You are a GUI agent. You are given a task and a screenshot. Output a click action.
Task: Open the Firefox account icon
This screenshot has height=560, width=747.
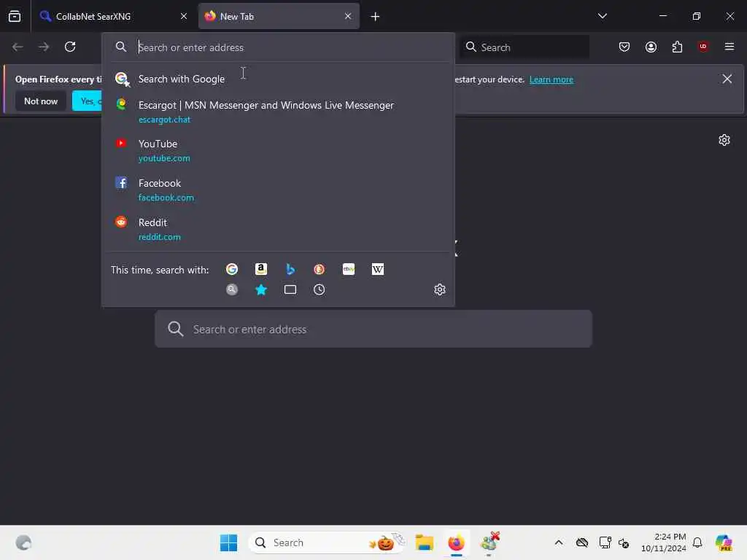[651, 47]
